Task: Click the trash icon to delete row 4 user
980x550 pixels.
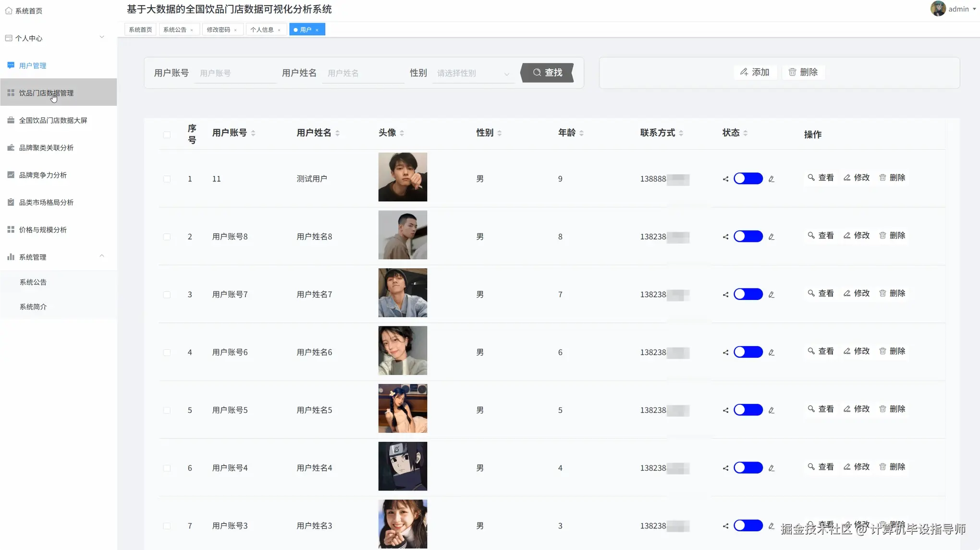Action: point(882,351)
